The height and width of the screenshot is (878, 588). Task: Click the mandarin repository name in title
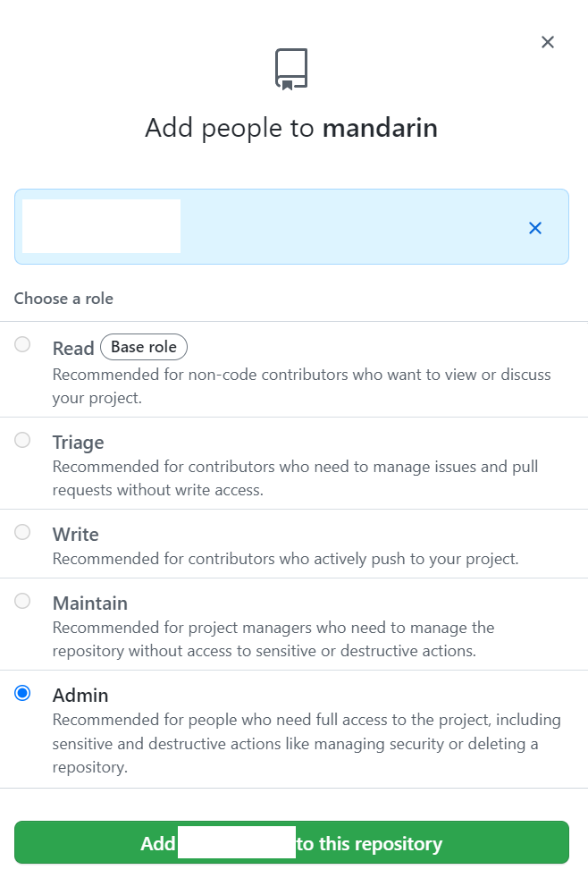(x=380, y=128)
